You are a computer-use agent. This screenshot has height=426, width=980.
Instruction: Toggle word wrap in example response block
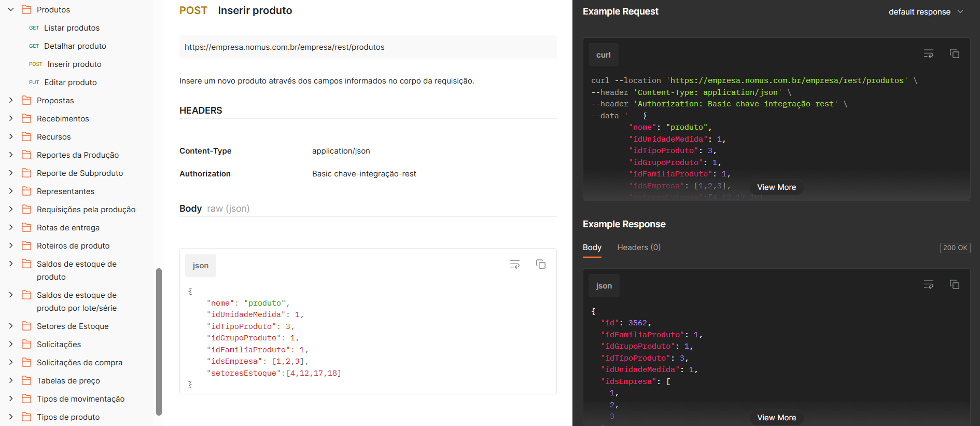[928, 285]
